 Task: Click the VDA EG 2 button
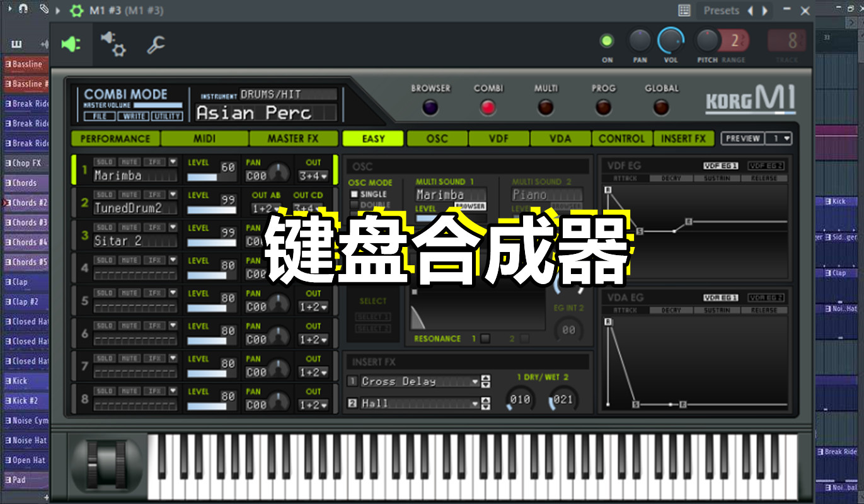point(766,297)
